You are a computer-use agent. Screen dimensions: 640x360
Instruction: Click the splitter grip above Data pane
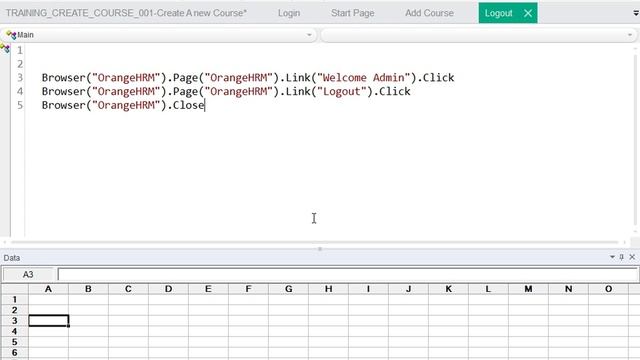point(320,249)
